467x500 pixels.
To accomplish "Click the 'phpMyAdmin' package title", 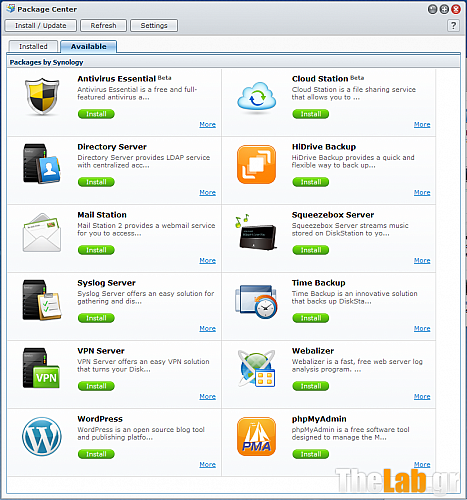I will 319,419.
